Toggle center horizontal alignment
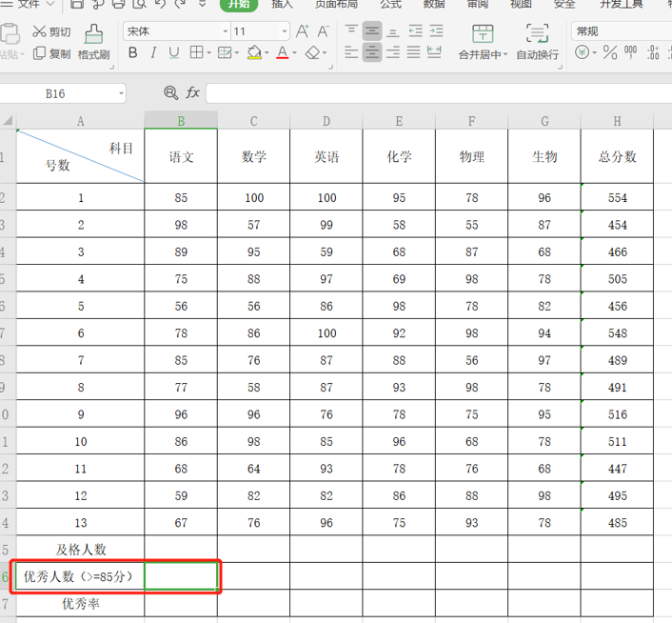This screenshot has height=623, width=672. coord(372,52)
